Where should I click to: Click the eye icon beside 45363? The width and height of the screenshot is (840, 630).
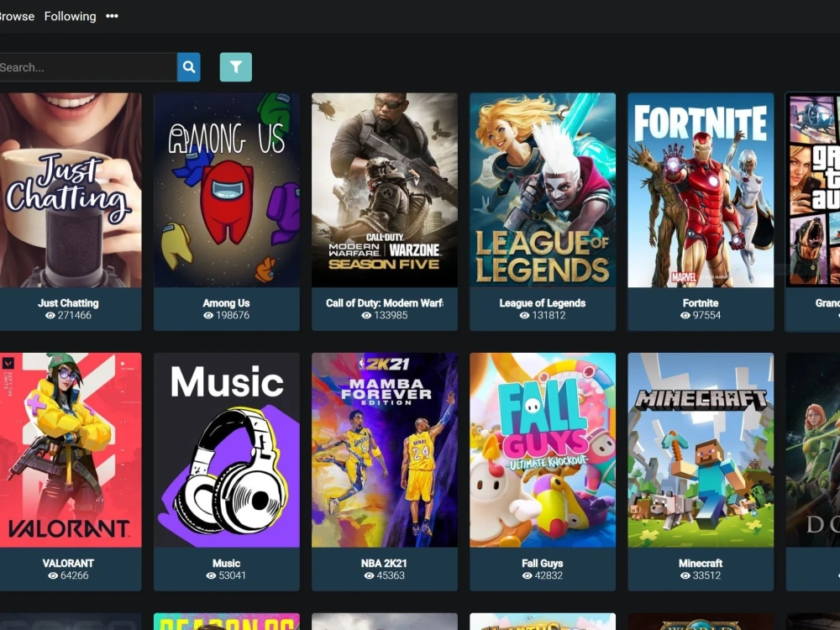pos(369,576)
